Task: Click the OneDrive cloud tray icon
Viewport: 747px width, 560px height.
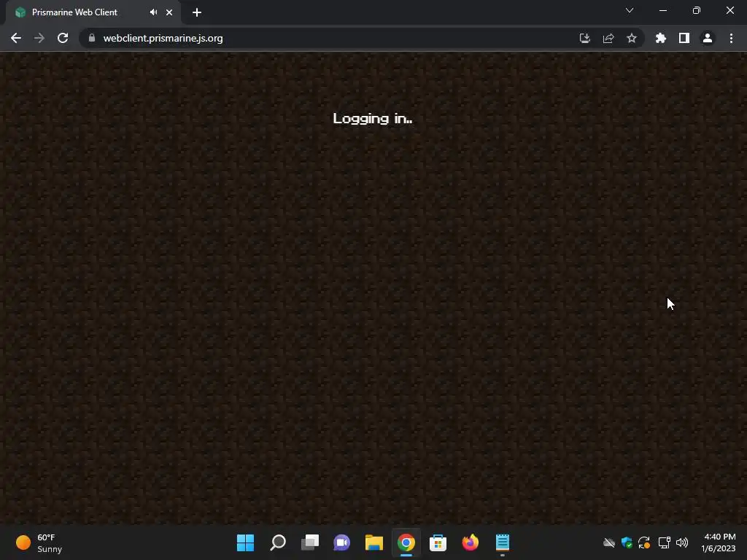Action: point(609,542)
